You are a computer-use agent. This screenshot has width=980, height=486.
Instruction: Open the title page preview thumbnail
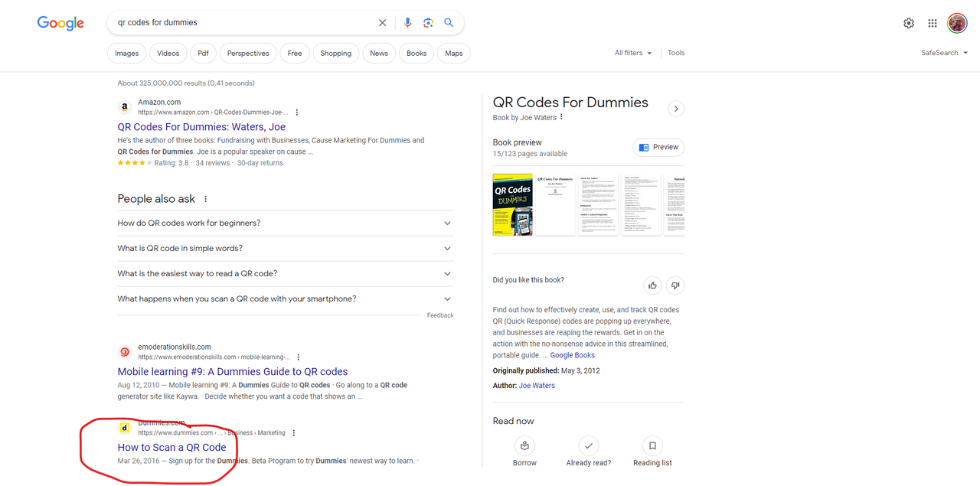(555, 204)
